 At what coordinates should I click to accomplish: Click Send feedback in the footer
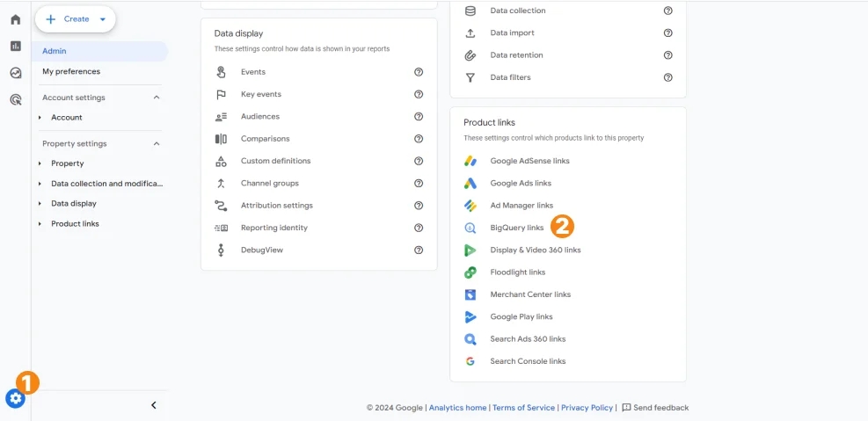(655, 408)
